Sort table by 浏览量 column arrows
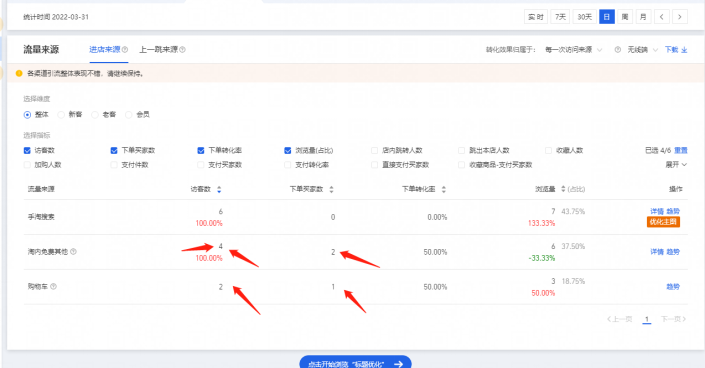This screenshot has width=705, height=368. tap(563, 189)
